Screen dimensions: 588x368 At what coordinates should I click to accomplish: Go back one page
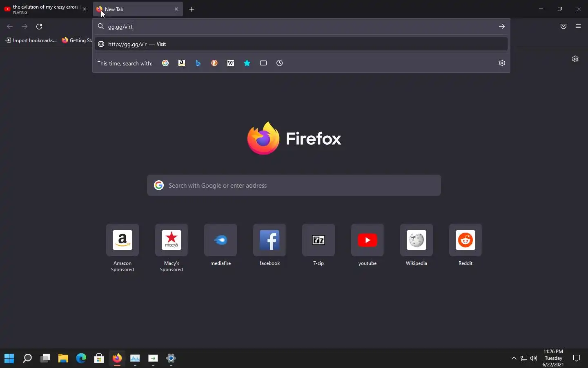point(10,27)
